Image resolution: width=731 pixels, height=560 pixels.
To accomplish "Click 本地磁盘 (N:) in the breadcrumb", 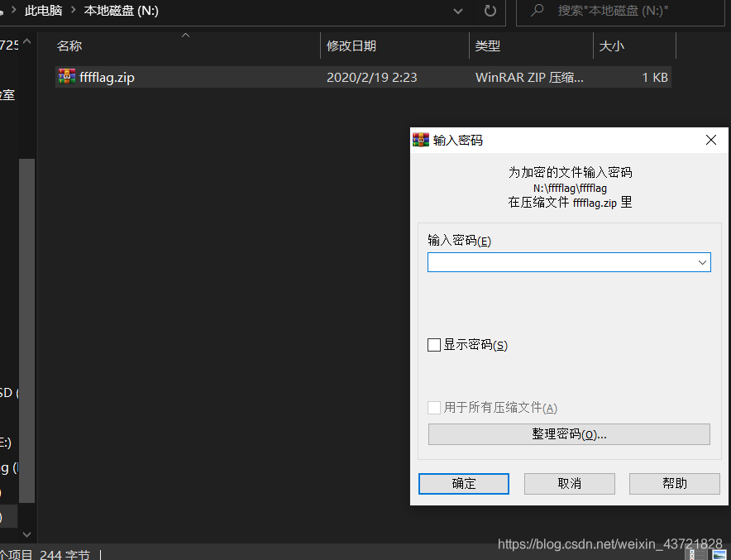I will [123, 12].
